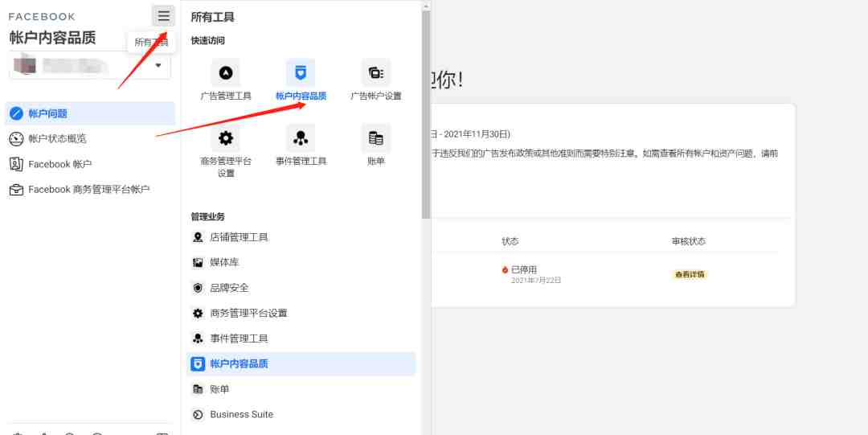Viewport: 868px width, 435px height.
Task: Click the hamburger all-tools menu icon
Action: 163,15
